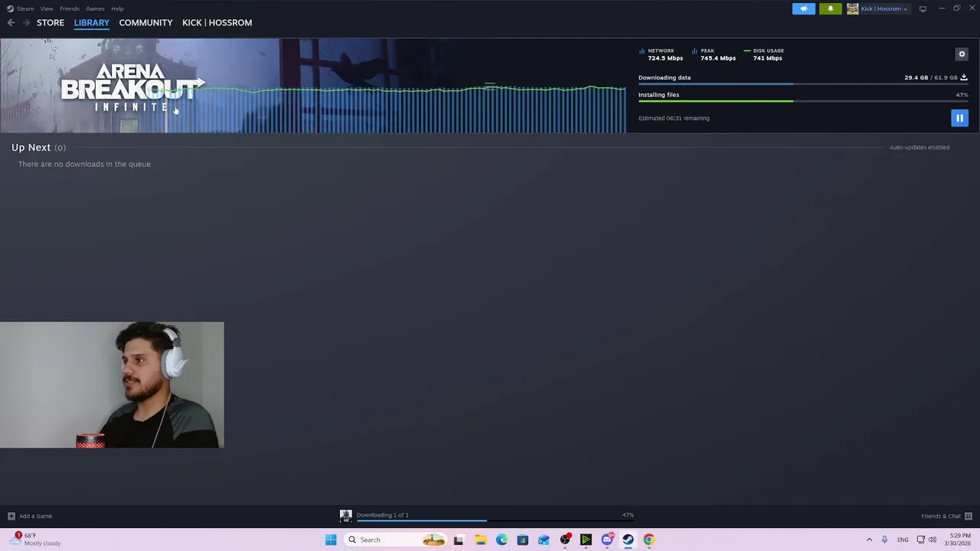Image resolution: width=980 pixels, height=551 pixels.
Task: Open the Steam menu
Action: pos(21,8)
